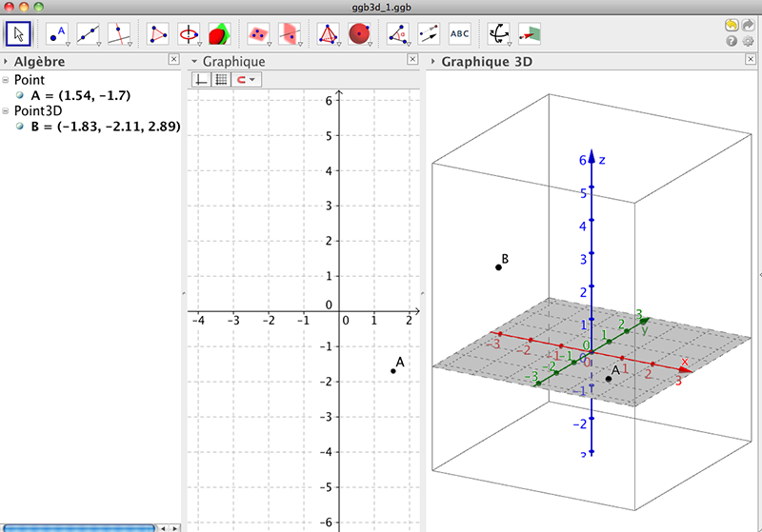Select the Angle measurement tool
Viewport: 762px width, 532px height.
click(x=398, y=34)
